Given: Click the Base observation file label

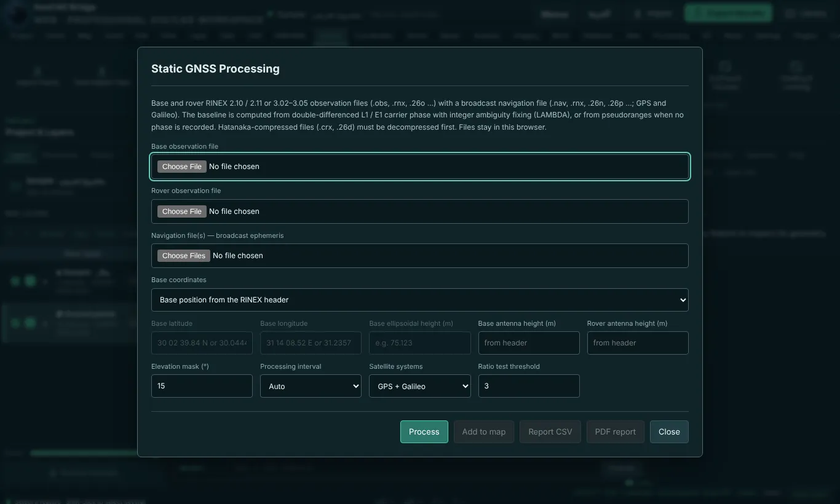Looking at the screenshot, I should coord(185,146).
